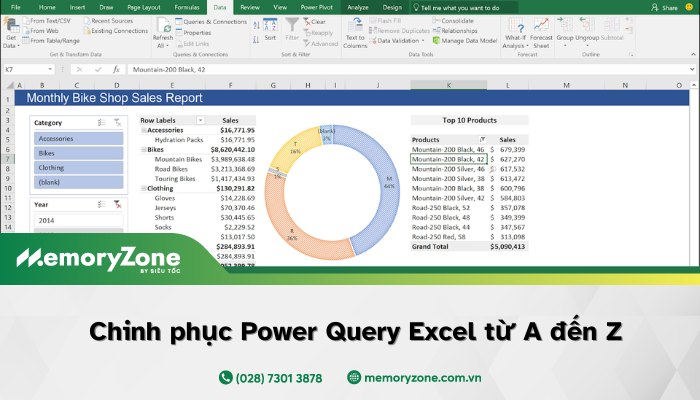
Task: Click Sort Z to A icon
Action: point(256,40)
